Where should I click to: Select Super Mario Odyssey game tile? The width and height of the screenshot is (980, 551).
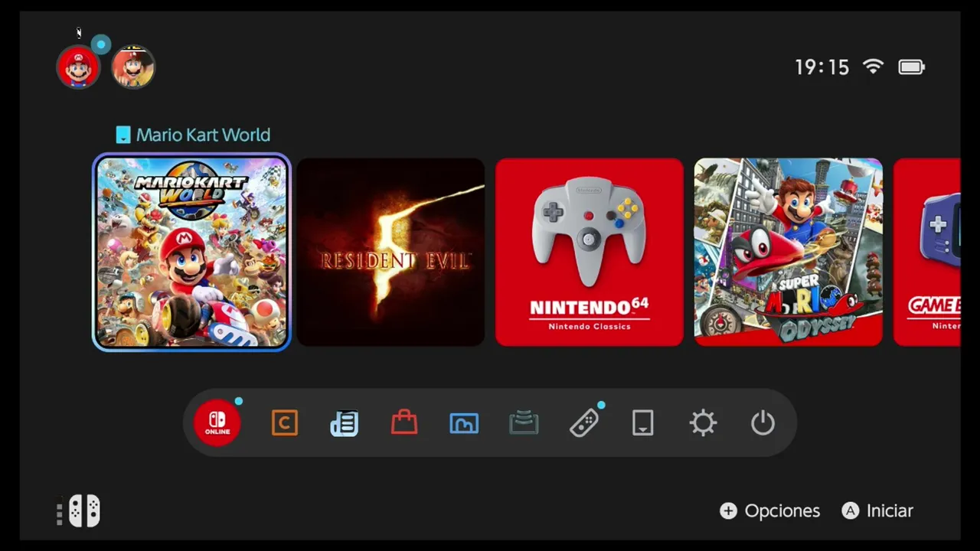pyautogui.click(x=789, y=253)
